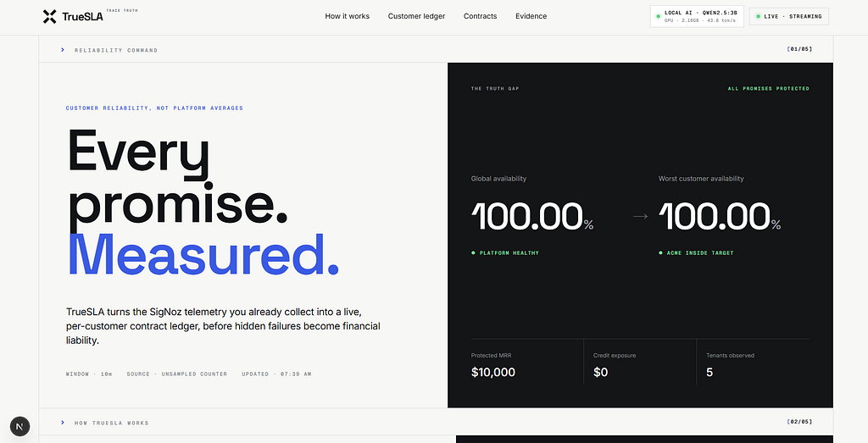Open the Next.js dev tools badge

[x=20, y=426]
